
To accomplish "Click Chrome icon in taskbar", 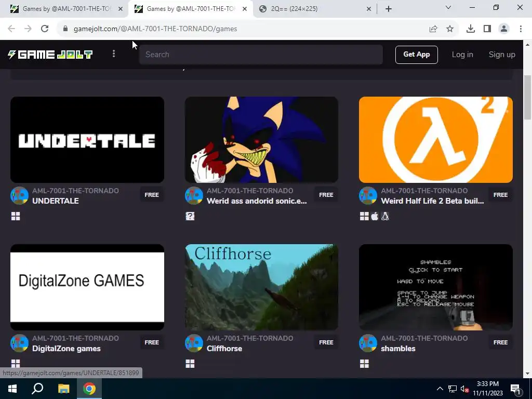I will click(89, 389).
